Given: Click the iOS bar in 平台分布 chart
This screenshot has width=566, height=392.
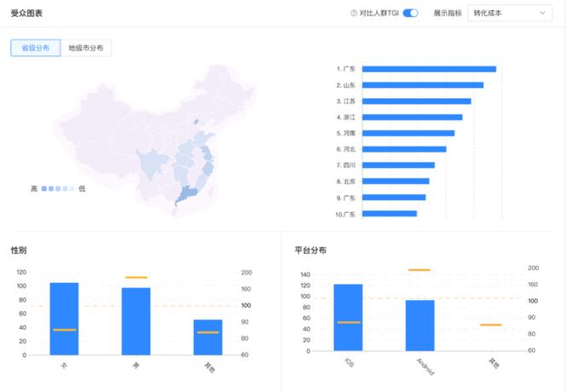Looking at the screenshot, I should tap(348, 318).
